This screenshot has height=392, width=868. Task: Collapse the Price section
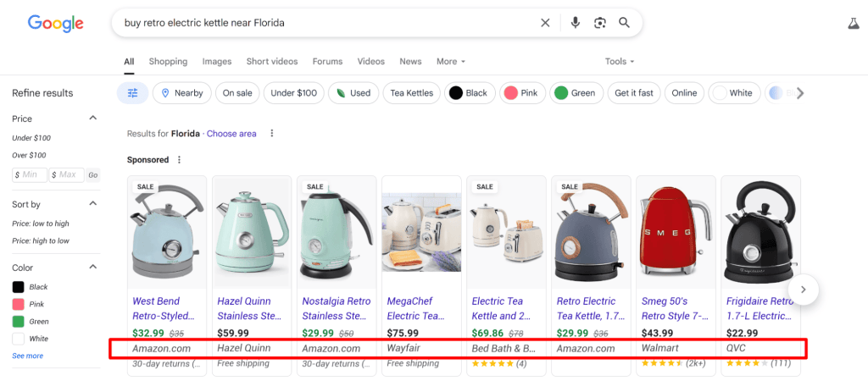[93, 119]
